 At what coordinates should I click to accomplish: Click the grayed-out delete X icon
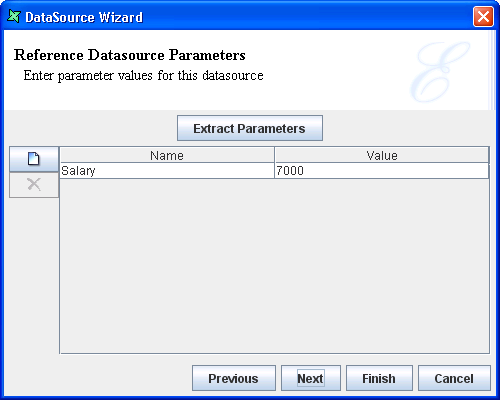(34, 185)
